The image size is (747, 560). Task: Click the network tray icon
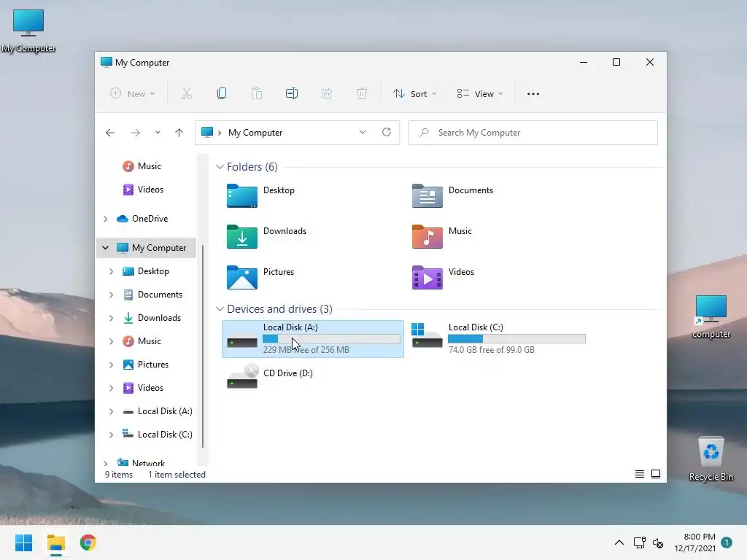[640, 542]
